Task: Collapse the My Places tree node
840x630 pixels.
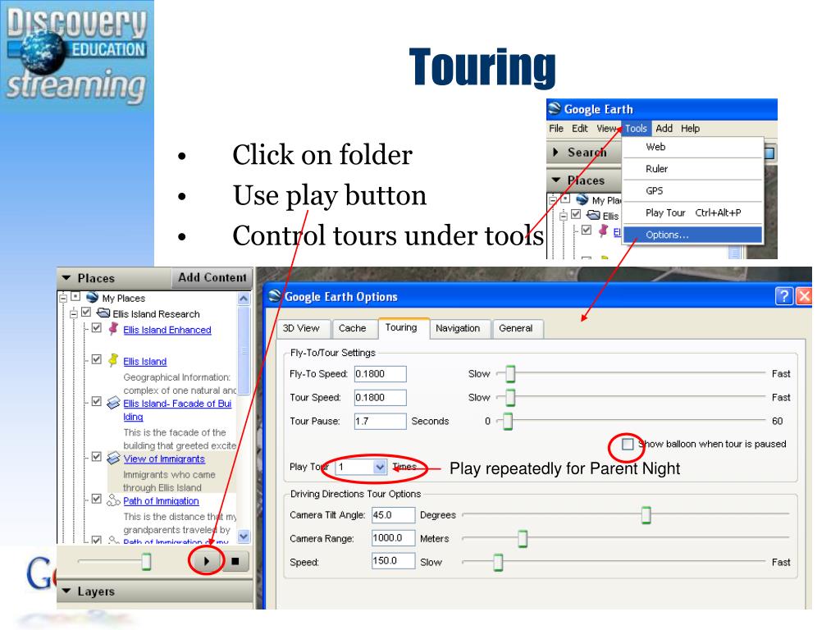Action: [64, 297]
